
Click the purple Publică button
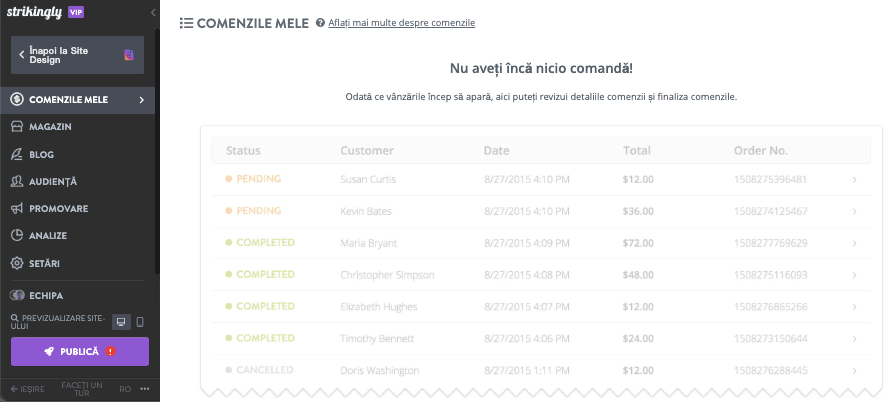80,351
